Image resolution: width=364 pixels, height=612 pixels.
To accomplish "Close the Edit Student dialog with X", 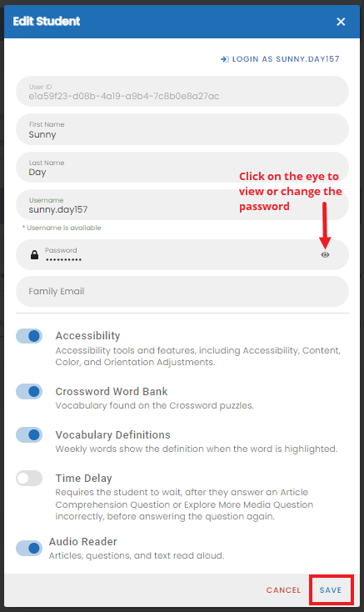I will pyautogui.click(x=341, y=22).
